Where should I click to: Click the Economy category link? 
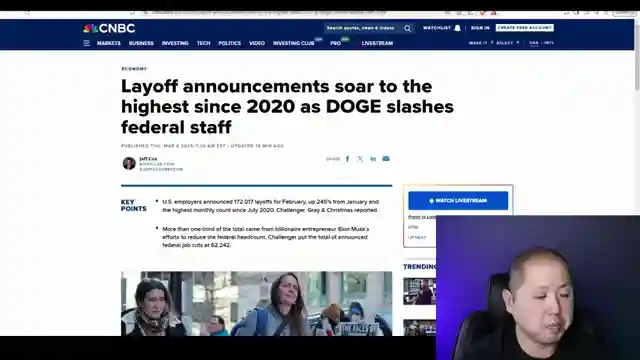point(134,69)
